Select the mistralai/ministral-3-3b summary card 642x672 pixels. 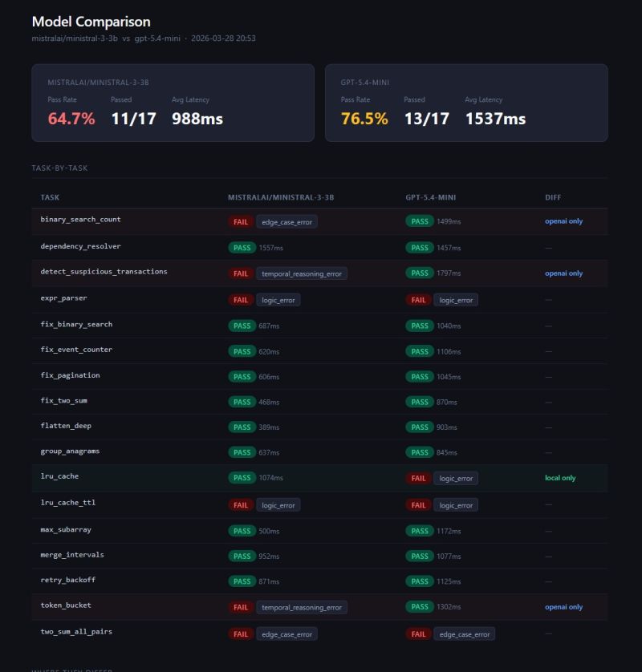[173, 103]
